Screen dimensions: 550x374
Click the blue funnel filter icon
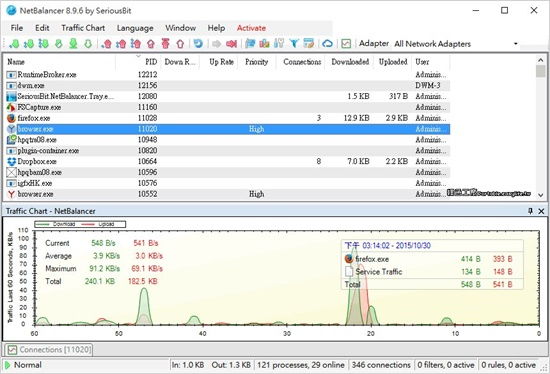tap(294, 44)
